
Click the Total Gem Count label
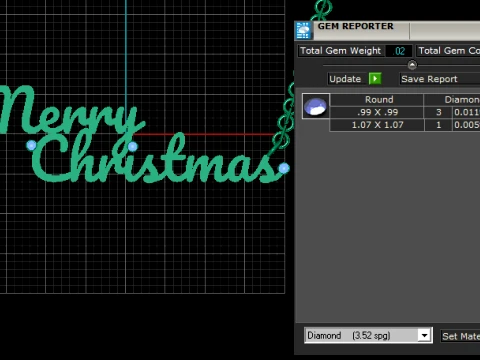(x=449, y=51)
